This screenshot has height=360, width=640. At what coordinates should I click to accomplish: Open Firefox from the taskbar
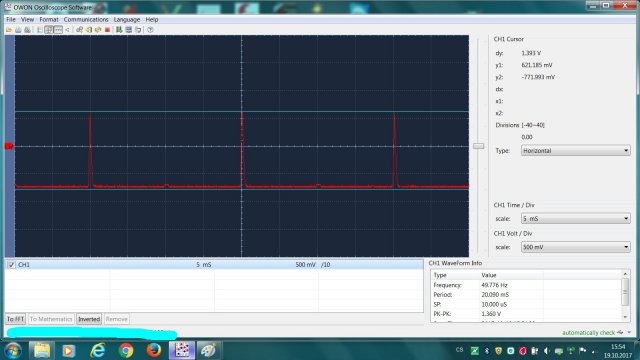pyautogui.click(x=154, y=350)
